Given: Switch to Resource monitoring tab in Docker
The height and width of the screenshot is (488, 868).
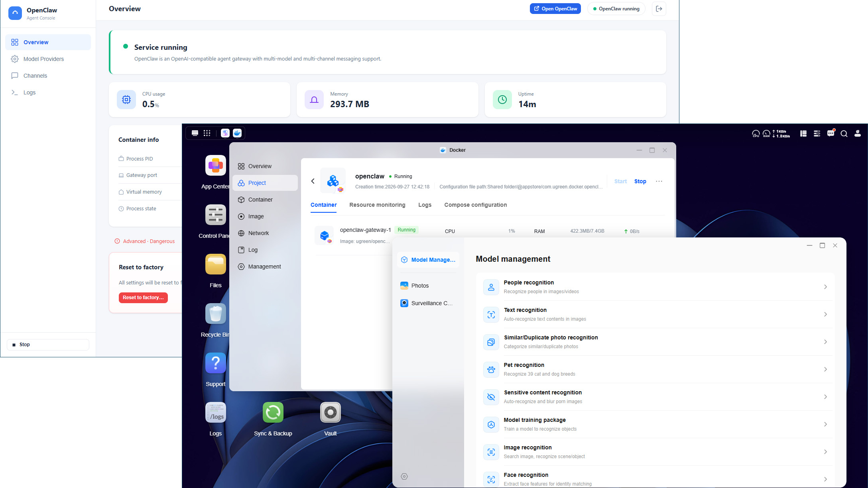Looking at the screenshot, I should (x=377, y=205).
